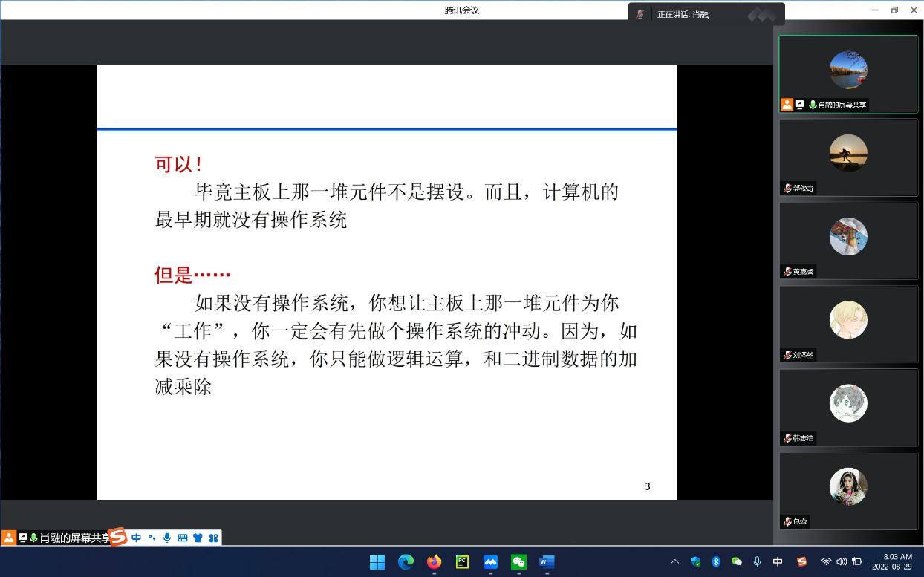
Task: Open Sogou soft keyboard icon
Action: pyautogui.click(x=183, y=538)
